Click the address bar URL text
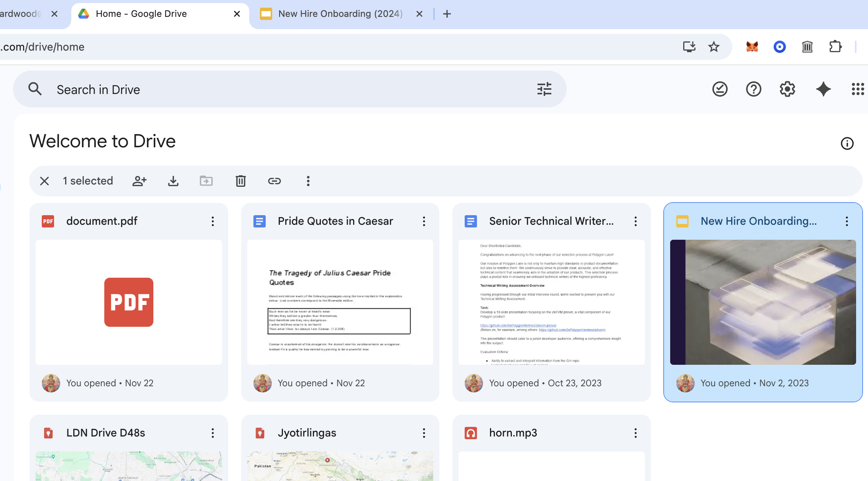 [x=42, y=47]
